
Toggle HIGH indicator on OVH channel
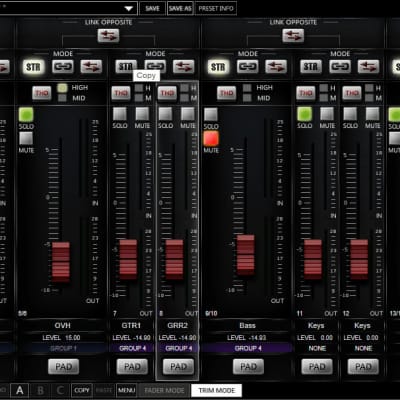tap(62, 88)
